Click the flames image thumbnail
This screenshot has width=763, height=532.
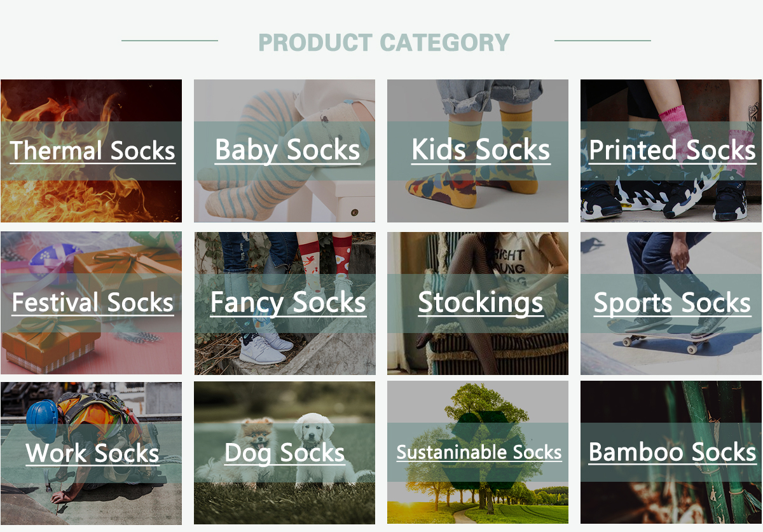(x=91, y=197)
